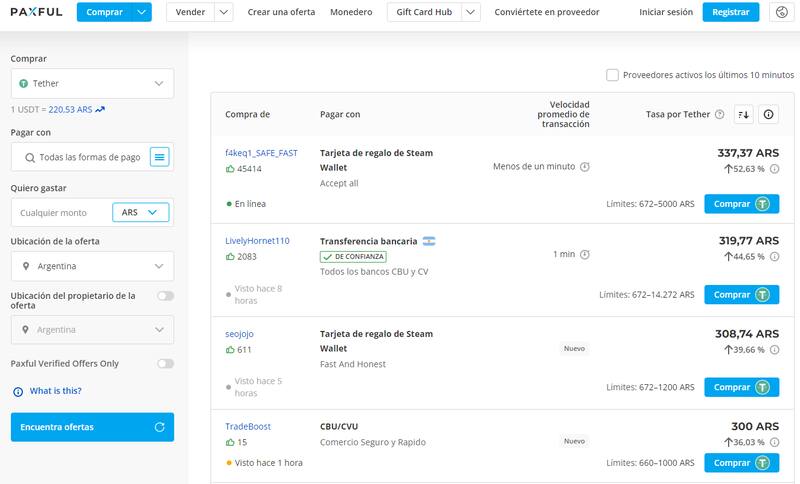Click the sort rate arrows icon

tap(743, 114)
